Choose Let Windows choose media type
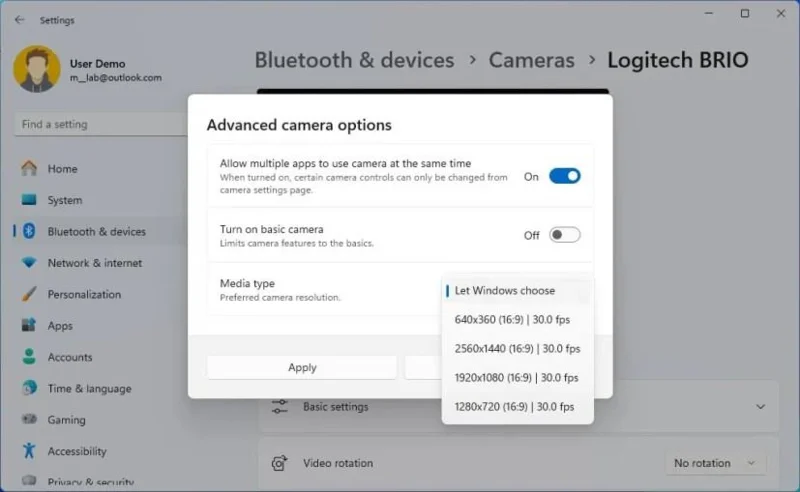 point(517,290)
